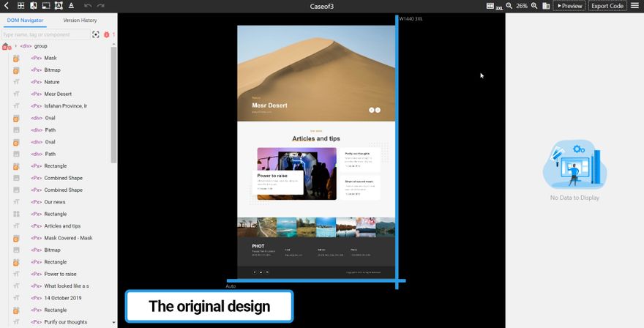Select the DOM Navigator tab
This screenshot has height=328, width=644.
pyautogui.click(x=25, y=20)
